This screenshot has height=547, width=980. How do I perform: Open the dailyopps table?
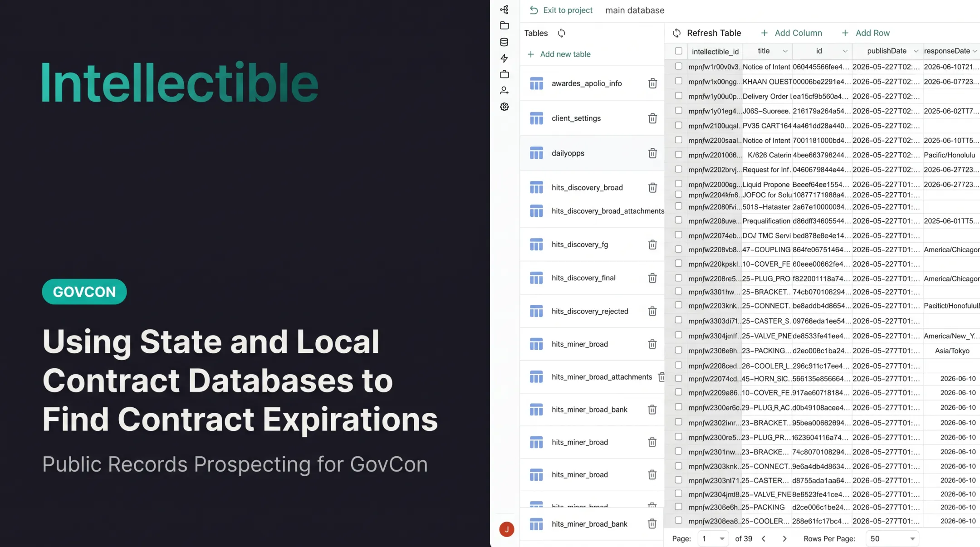[568, 153]
